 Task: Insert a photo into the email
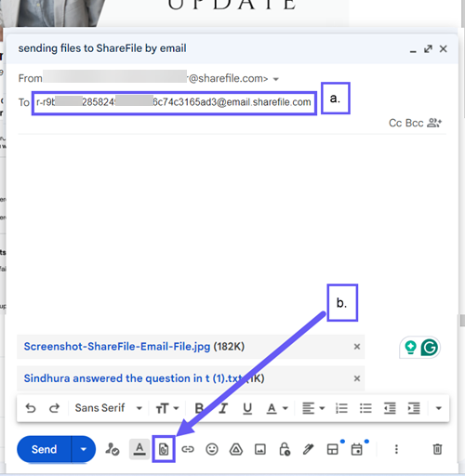click(260, 449)
